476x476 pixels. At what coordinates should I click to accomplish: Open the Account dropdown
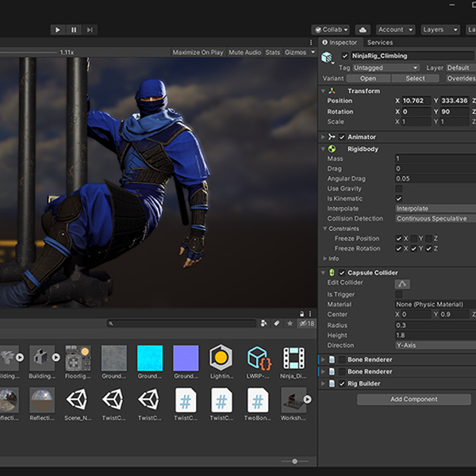[395, 29]
